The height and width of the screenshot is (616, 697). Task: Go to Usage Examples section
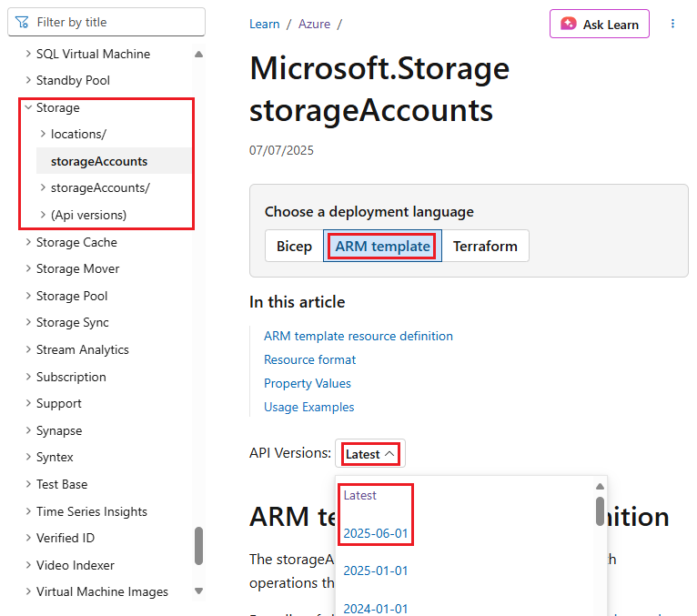308,407
